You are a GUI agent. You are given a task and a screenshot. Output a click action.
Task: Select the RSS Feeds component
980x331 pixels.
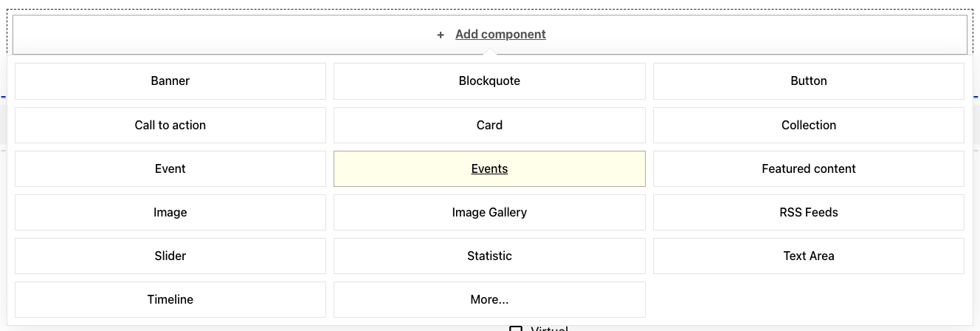808,212
